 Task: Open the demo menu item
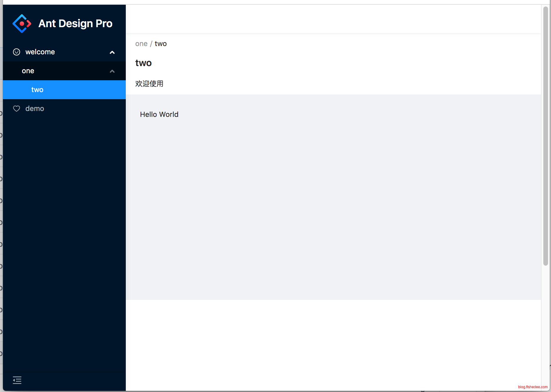(64, 109)
